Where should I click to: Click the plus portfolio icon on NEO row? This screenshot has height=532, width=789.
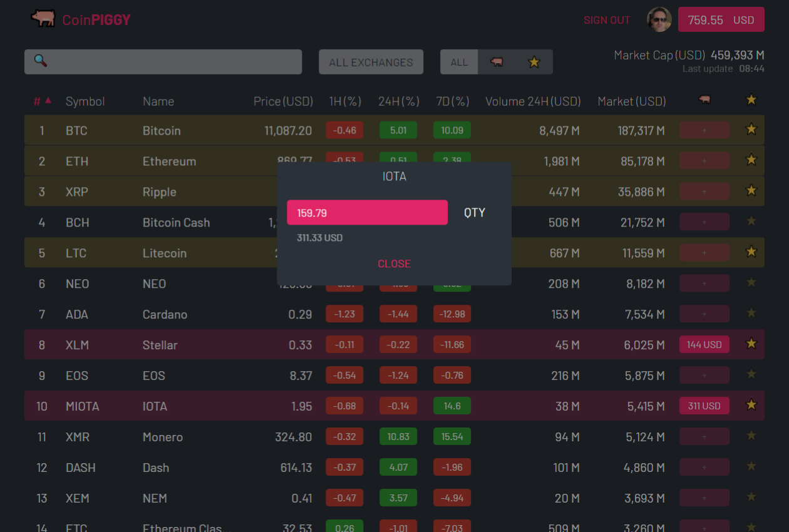pyautogui.click(x=704, y=283)
